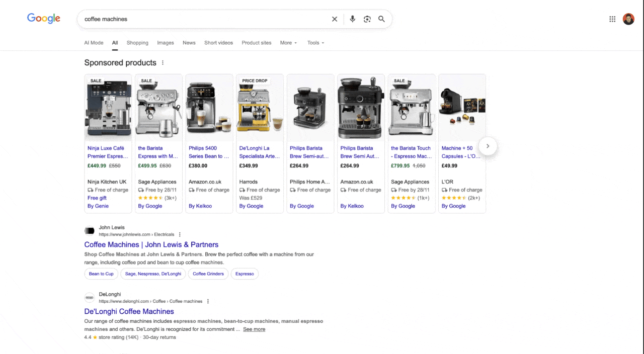Image resolution: width=644 pixels, height=354 pixels.
Task: Expand the More search filter dropdown
Action: [288, 43]
